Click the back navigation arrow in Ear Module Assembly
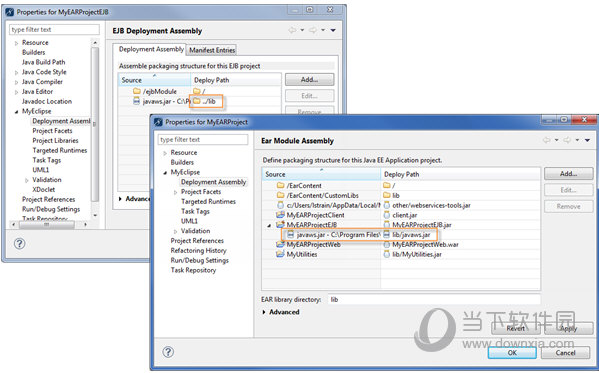 [x=547, y=140]
